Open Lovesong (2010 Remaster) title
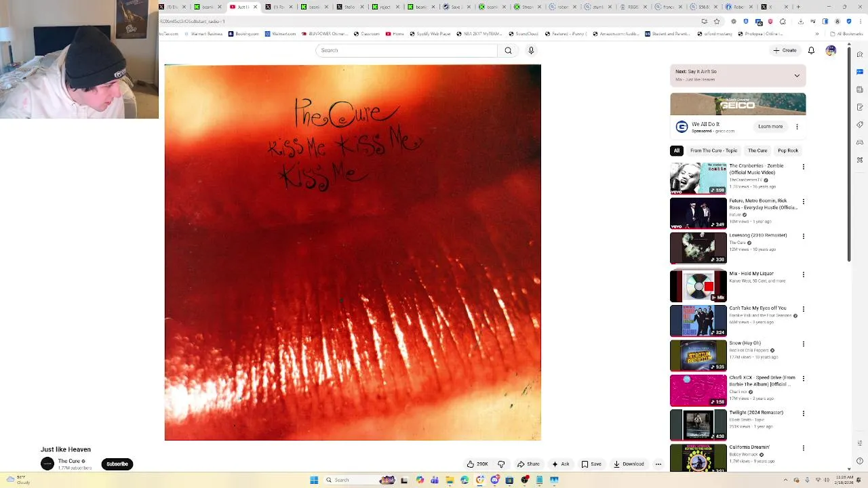Screen dimensions: 868x488 click(758, 235)
